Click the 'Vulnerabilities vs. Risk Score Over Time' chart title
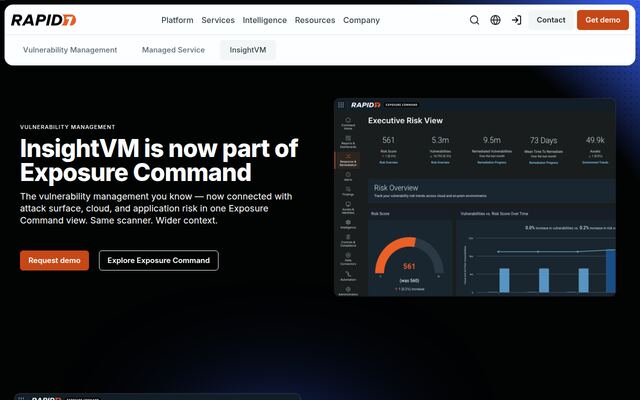This screenshot has width=640, height=400. coord(494,213)
